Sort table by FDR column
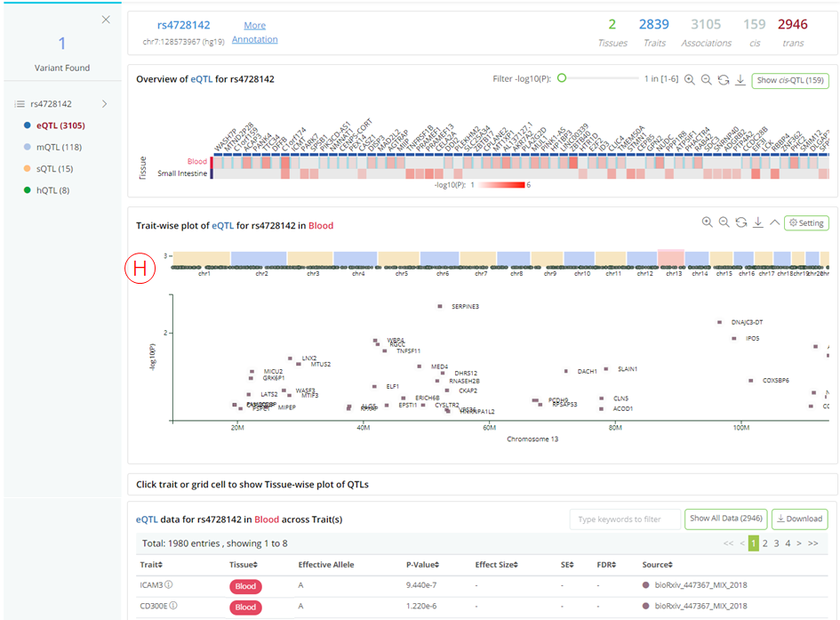This screenshot has width=840, height=620. tap(606, 565)
